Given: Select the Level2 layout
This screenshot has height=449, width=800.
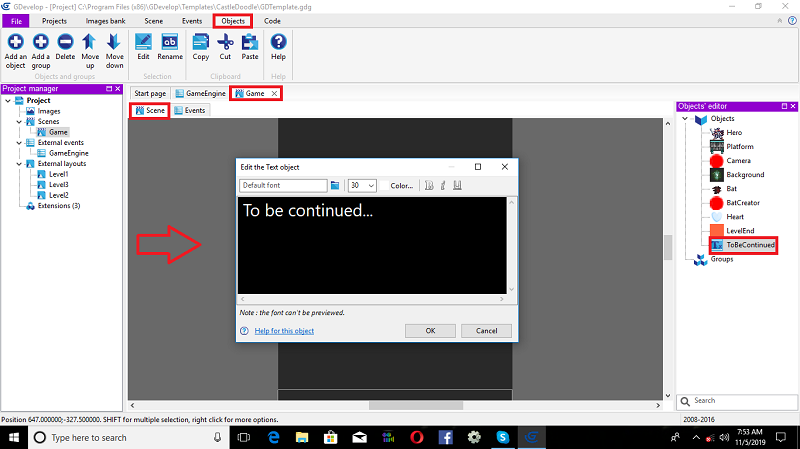Looking at the screenshot, I should tap(58, 195).
